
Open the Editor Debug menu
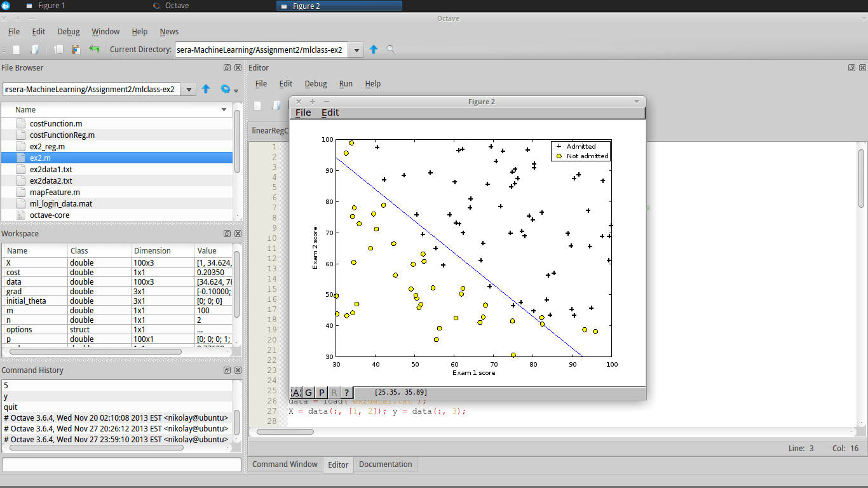coord(316,84)
